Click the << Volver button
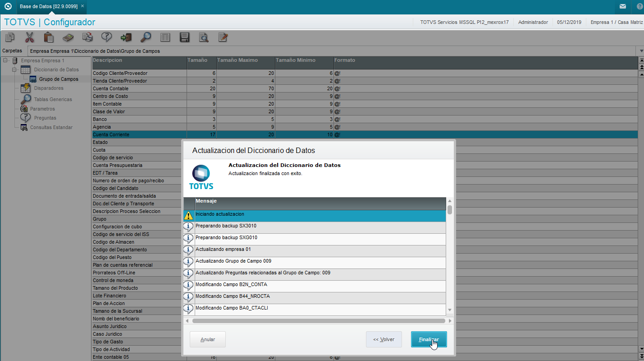This screenshot has height=361, width=644. point(384,339)
